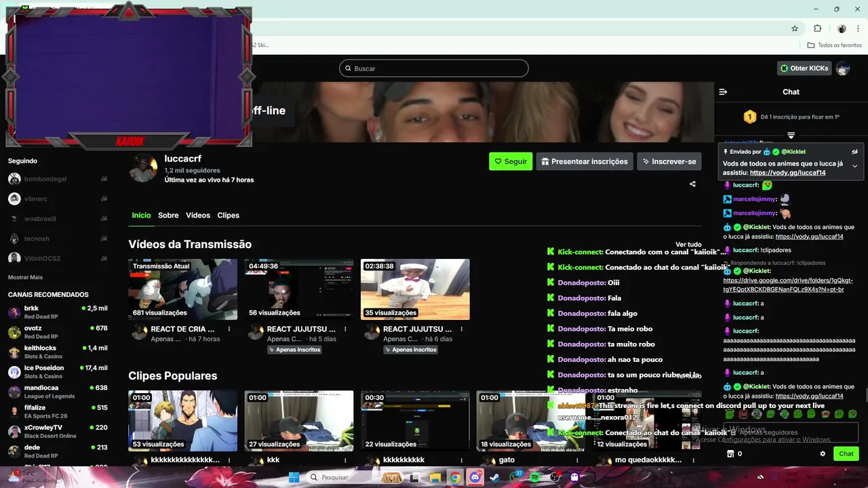Open recommended channel keithlocks
Viewport: 868px width, 488px height.
click(x=58, y=352)
